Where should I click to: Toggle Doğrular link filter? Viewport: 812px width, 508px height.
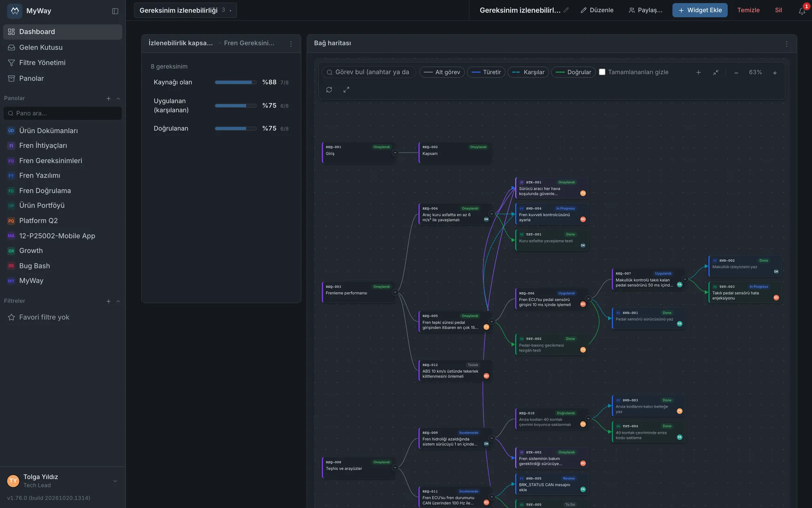point(573,72)
